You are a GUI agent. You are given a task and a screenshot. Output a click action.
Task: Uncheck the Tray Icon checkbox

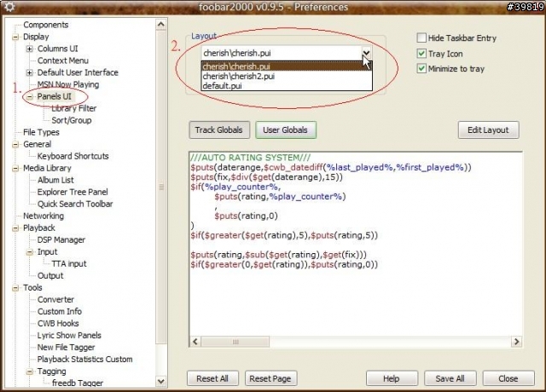click(421, 53)
